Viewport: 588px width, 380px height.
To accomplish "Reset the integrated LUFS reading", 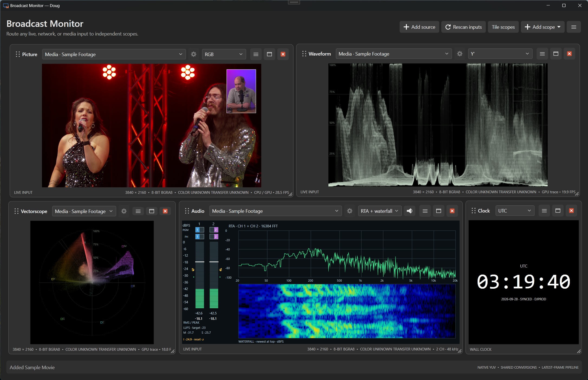I will pos(199,339).
